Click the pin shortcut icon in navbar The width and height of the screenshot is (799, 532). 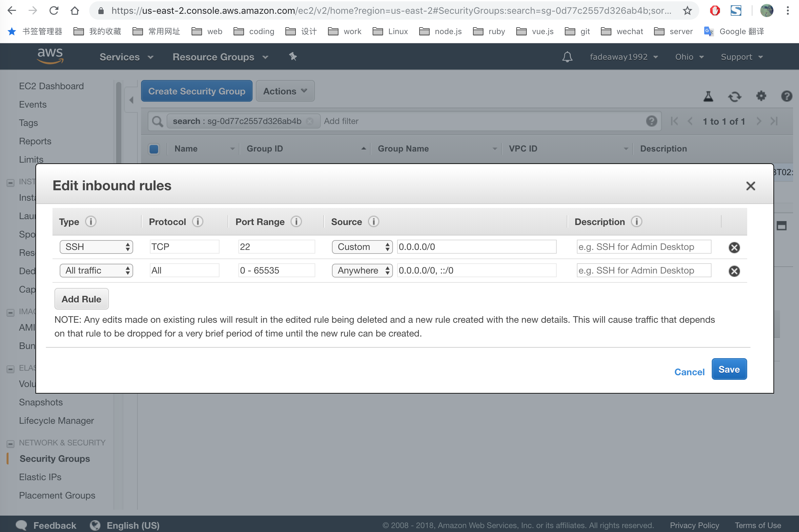tap(293, 57)
